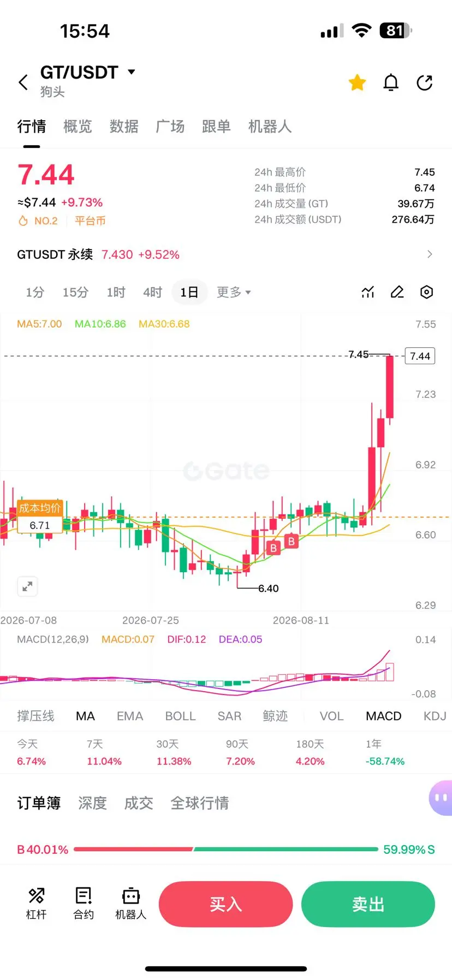This screenshot has width=452, height=980.
Task: Tap the second B buy marker on chart
Action: point(292,541)
